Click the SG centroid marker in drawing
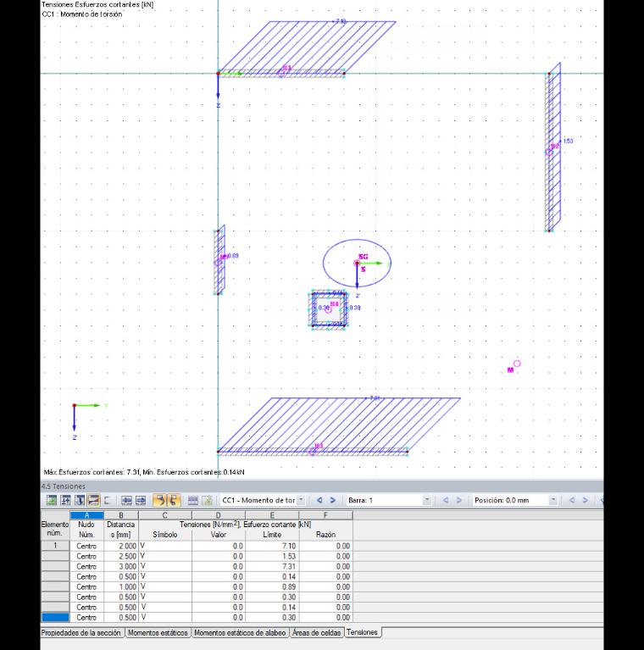This screenshot has height=650, width=644. (358, 263)
